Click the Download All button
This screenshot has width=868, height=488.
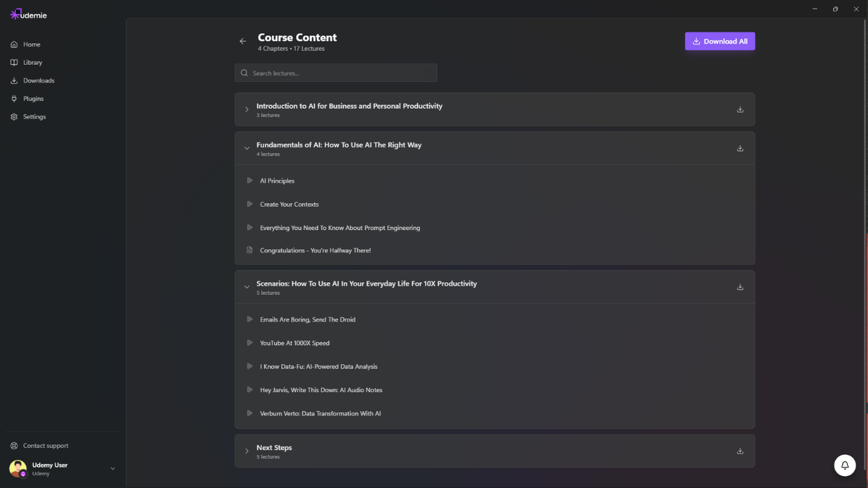[720, 41]
